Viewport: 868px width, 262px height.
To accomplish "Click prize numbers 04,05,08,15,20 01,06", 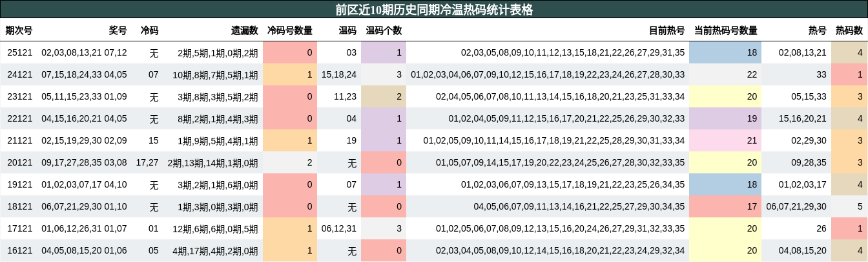I will (x=84, y=250).
